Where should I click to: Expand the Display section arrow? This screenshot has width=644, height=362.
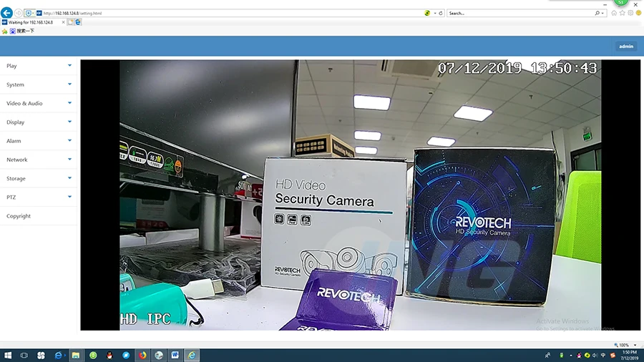[69, 122]
